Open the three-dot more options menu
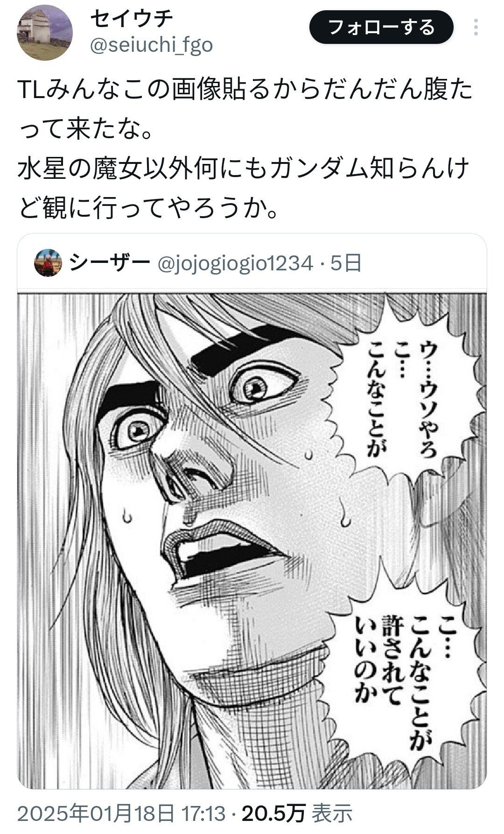 point(476,28)
